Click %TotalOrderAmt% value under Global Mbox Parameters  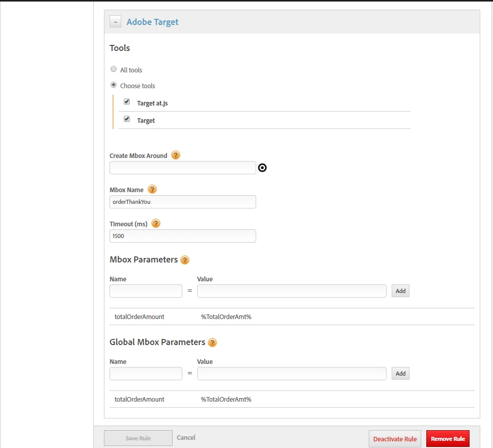[x=226, y=399]
